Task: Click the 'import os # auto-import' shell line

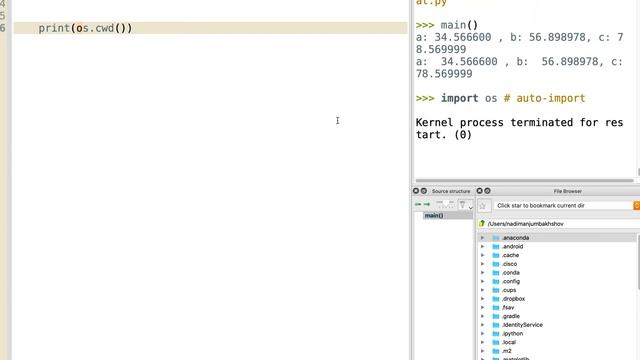Action: coord(500,98)
